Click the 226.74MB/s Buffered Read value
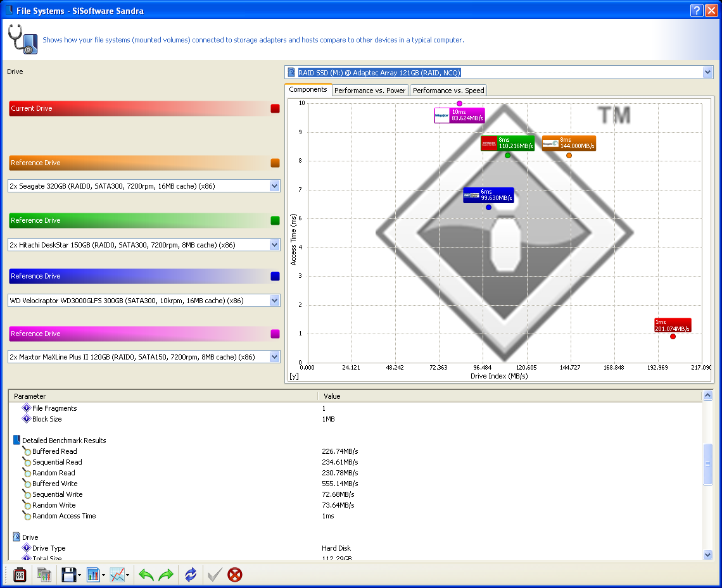Viewport: 722px width, 588px height. click(340, 451)
